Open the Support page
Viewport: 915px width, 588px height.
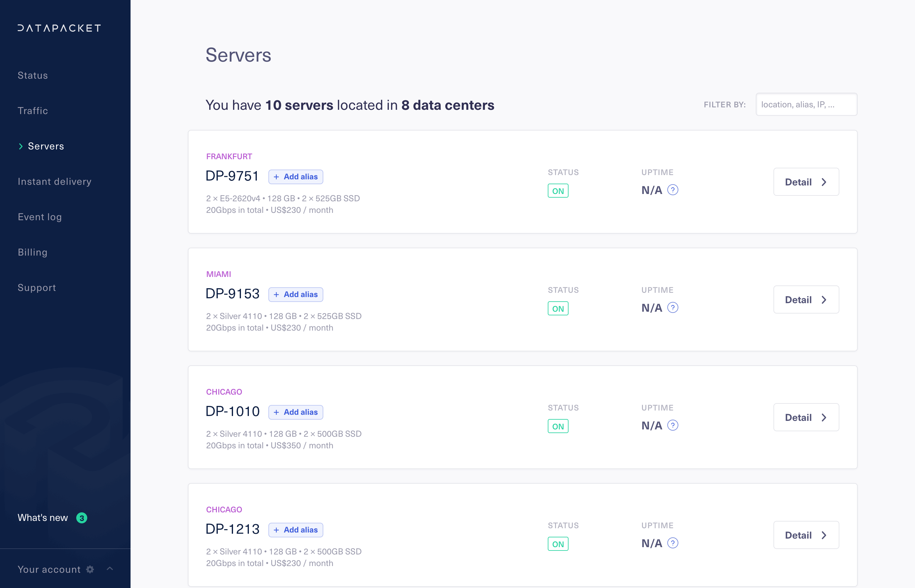pos(37,288)
